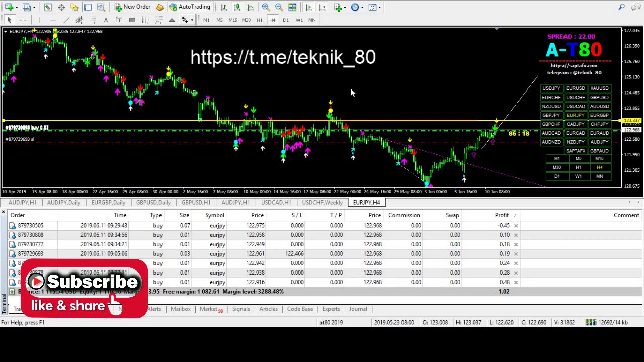Click the New Order button
This screenshot has height=362, width=644.
point(132,7)
